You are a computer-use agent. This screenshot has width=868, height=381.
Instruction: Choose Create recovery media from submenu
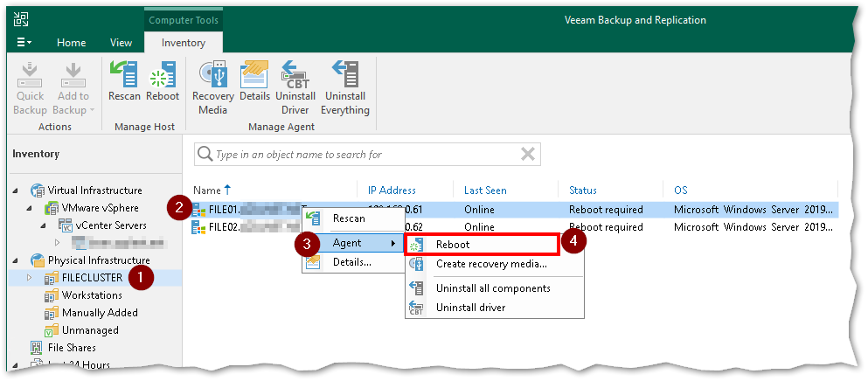(490, 265)
